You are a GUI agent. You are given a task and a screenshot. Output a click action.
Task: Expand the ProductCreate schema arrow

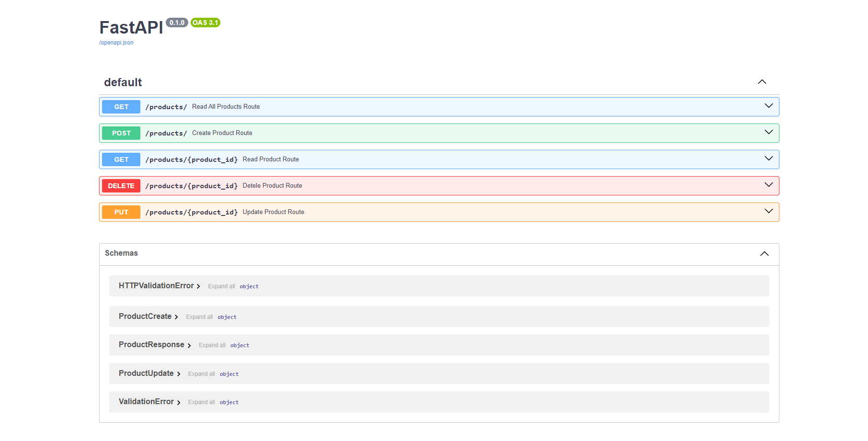(176, 317)
